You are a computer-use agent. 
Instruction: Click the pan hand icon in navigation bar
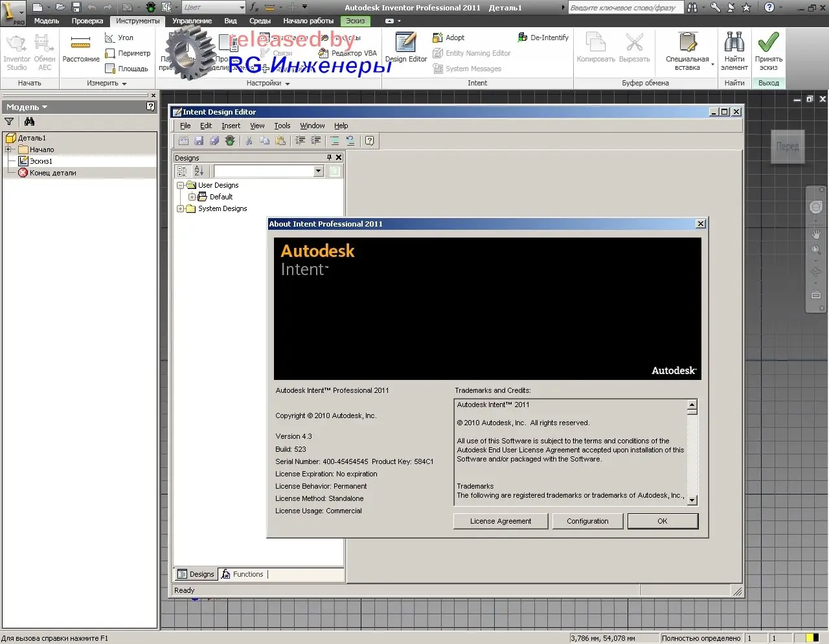pyautogui.click(x=816, y=234)
